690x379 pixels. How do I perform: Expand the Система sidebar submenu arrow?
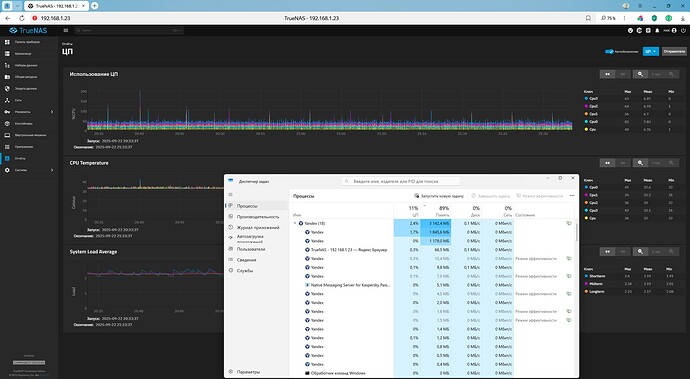coord(52,170)
